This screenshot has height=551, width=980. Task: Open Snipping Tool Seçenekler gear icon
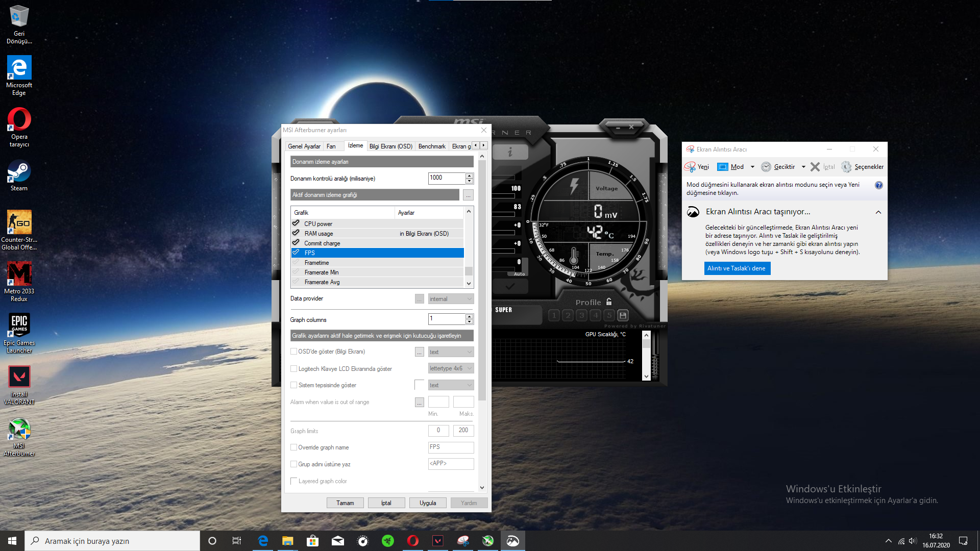(846, 167)
